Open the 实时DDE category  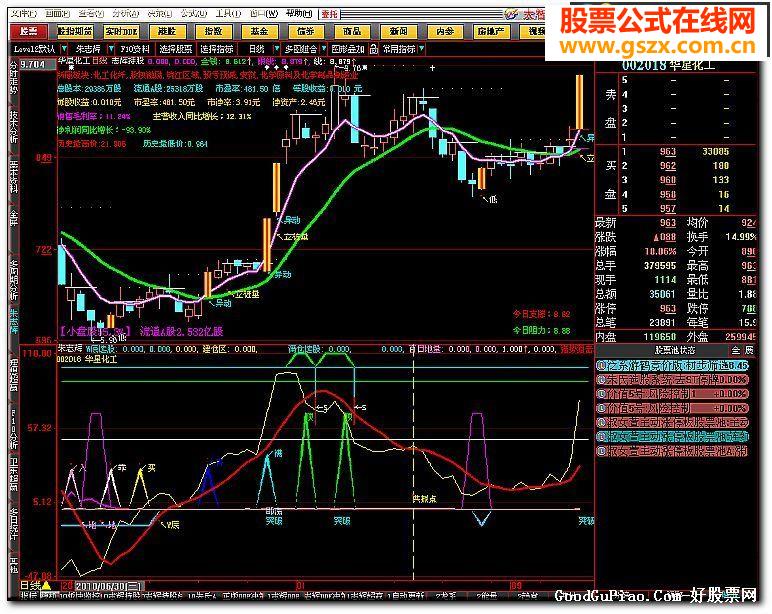tap(121, 32)
